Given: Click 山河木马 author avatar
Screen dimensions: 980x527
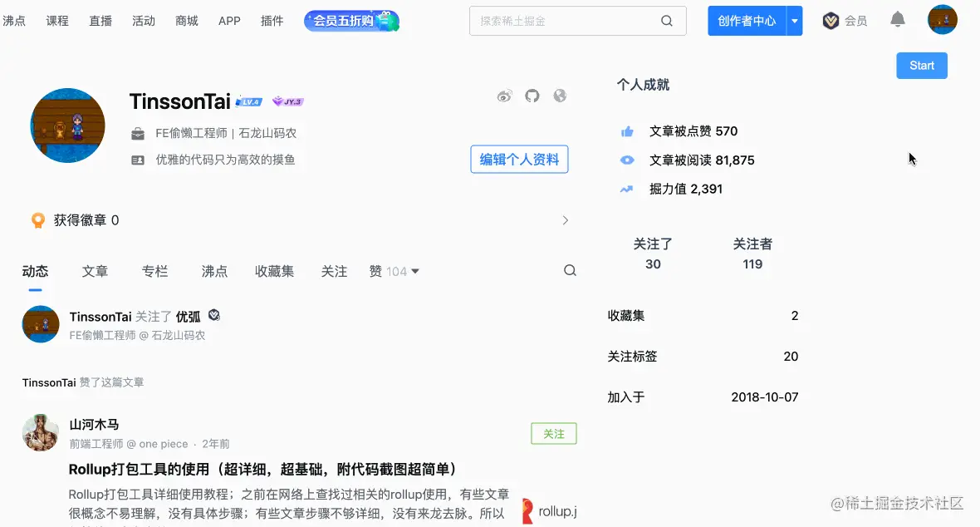Looking at the screenshot, I should [41, 432].
